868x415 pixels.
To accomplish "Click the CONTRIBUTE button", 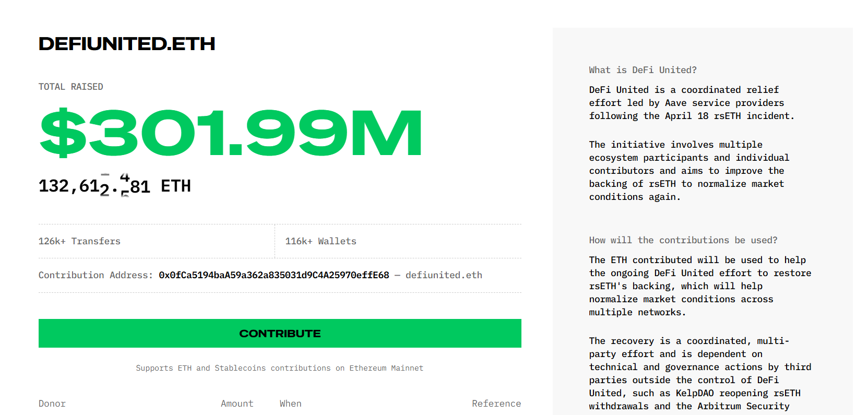I will (x=280, y=333).
